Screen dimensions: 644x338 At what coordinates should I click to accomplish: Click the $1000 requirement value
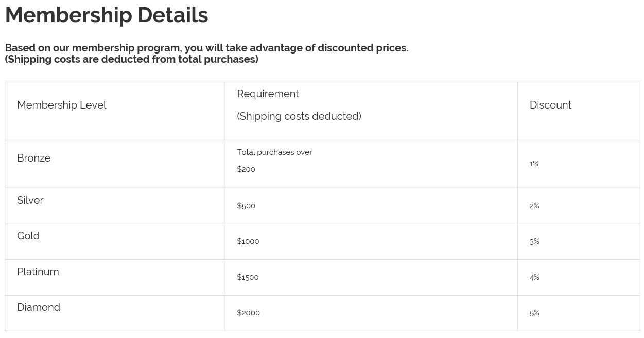(248, 241)
